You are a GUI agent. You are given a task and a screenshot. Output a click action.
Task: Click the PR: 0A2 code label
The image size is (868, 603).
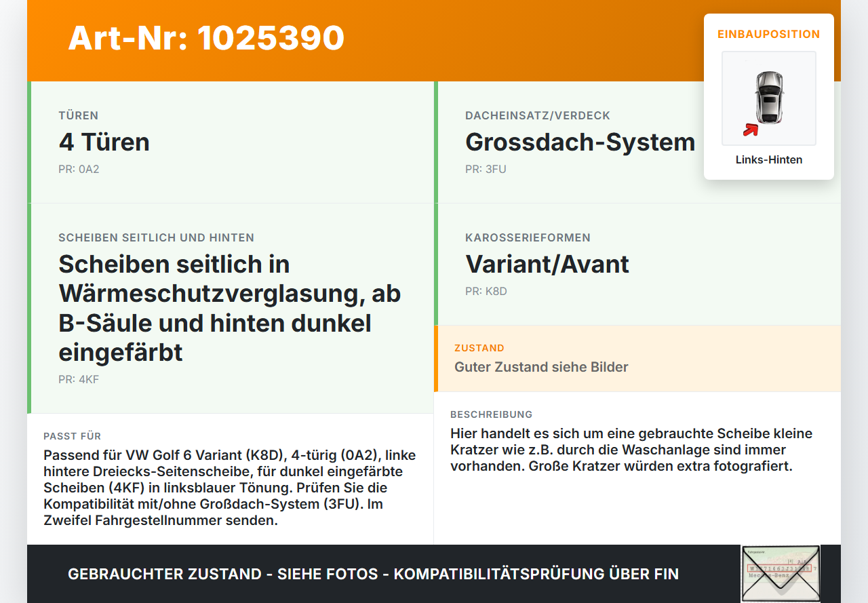(79, 169)
